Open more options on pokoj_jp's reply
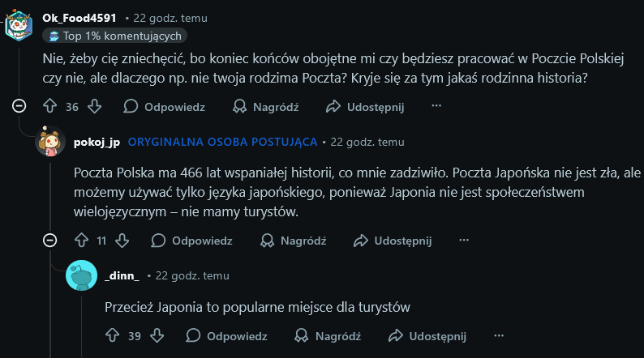Screen dimensions: 644x358 click(464, 241)
